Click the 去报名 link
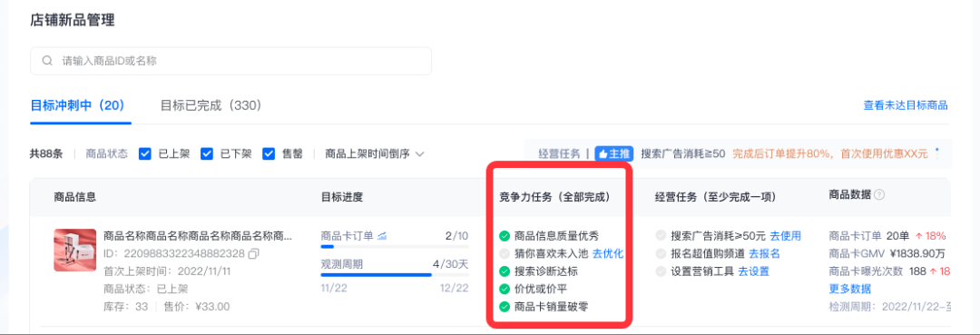 tap(764, 254)
